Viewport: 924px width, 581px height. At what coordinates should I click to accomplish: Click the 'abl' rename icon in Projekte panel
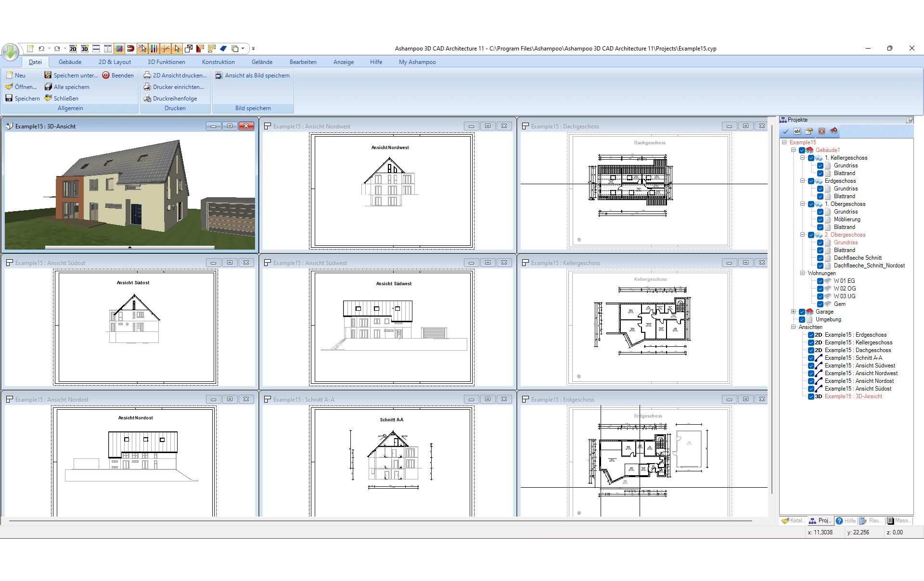(x=797, y=131)
